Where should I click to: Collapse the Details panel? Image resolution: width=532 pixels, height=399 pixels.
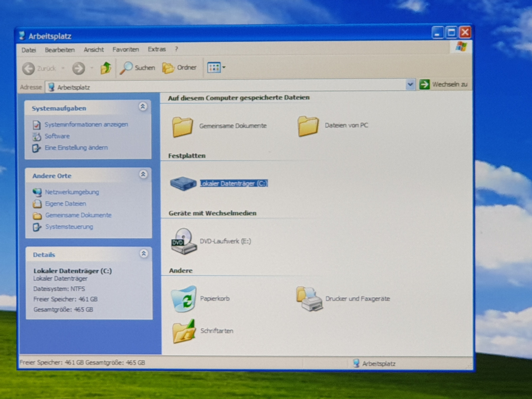pyautogui.click(x=144, y=254)
